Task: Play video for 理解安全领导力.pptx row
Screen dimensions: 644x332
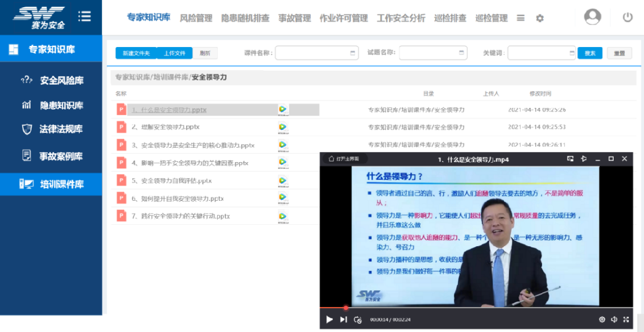Action: (282, 127)
